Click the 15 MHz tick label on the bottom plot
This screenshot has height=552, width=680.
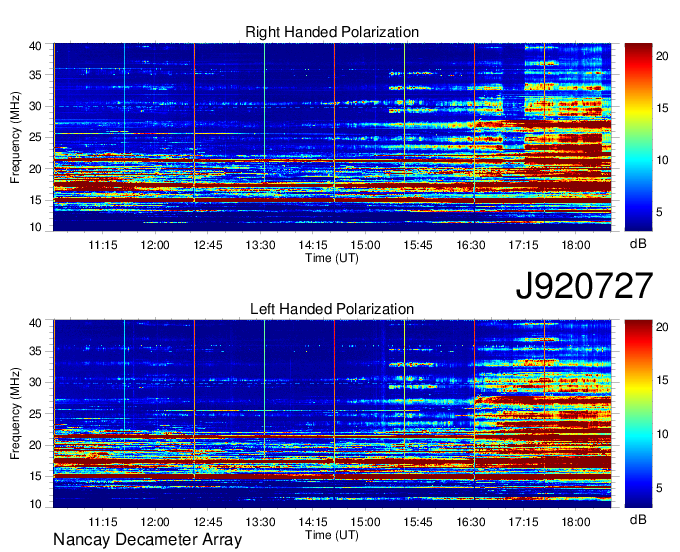(x=35, y=477)
